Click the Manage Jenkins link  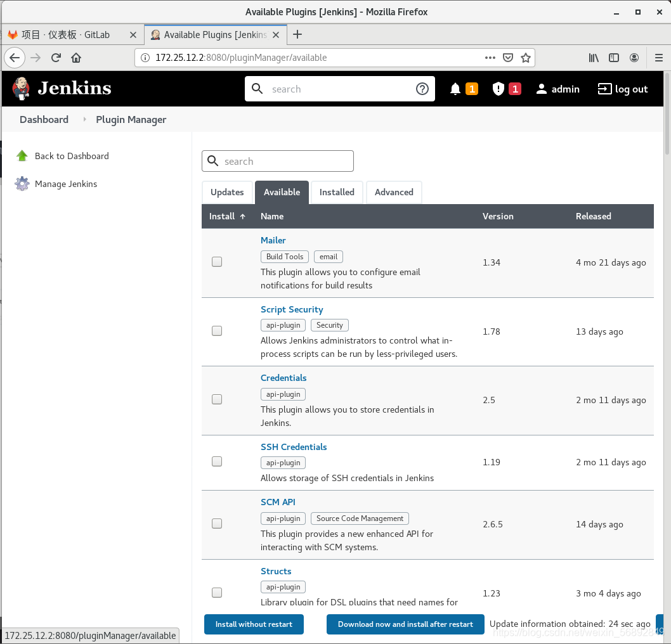[66, 184]
